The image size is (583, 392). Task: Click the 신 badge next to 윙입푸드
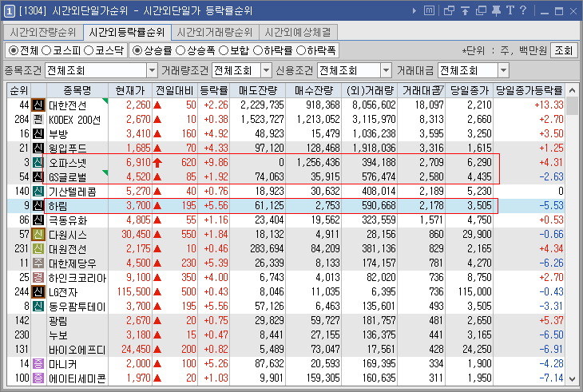pos(38,148)
